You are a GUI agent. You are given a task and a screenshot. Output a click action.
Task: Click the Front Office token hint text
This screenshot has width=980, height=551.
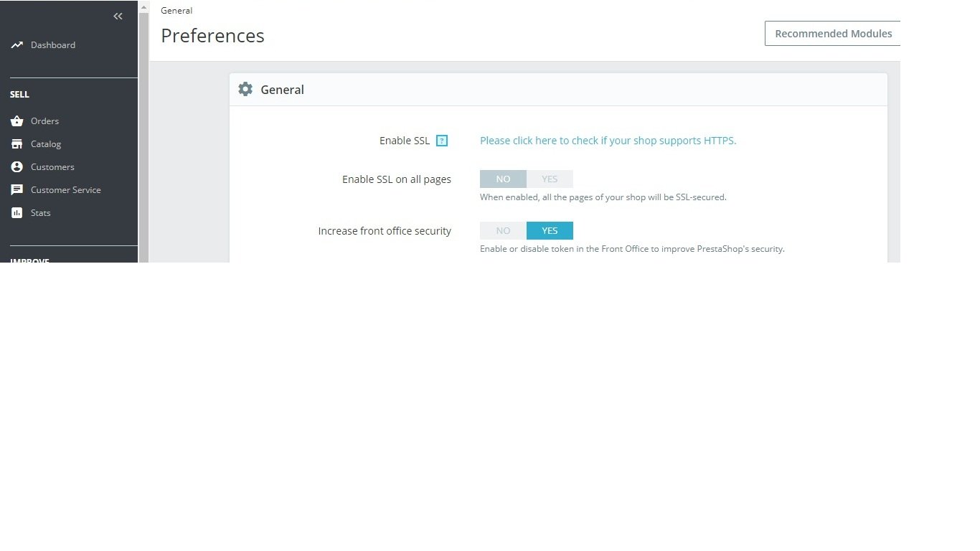[632, 249]
